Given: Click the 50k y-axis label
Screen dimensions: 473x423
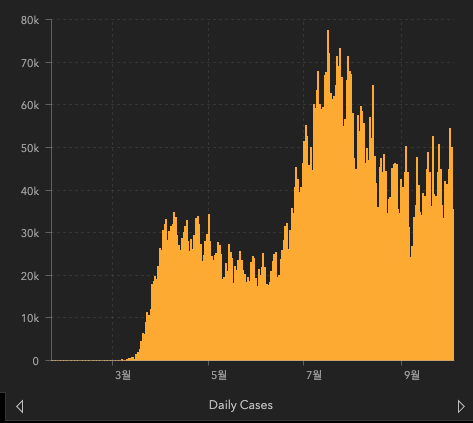Looking at the screenshot, I should [x=30, y=148].
